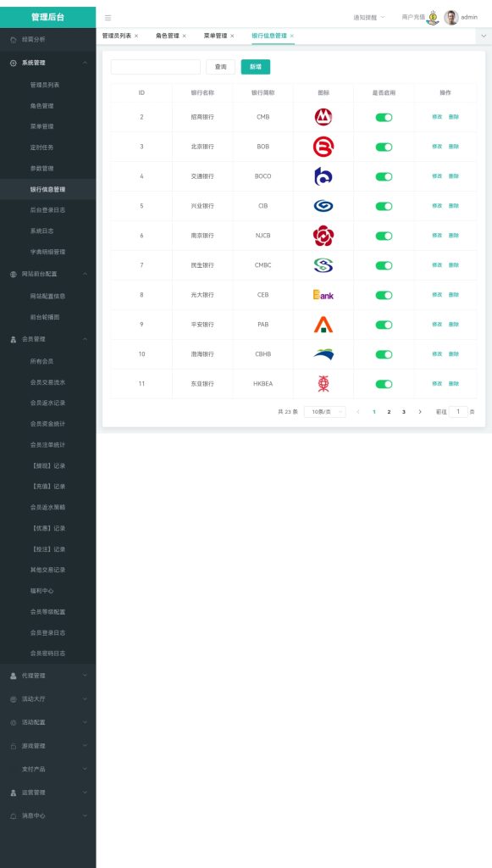Click the 平安银行 PAB logo
The width and height of the screenshot is (492, 868).
(323, 325)
